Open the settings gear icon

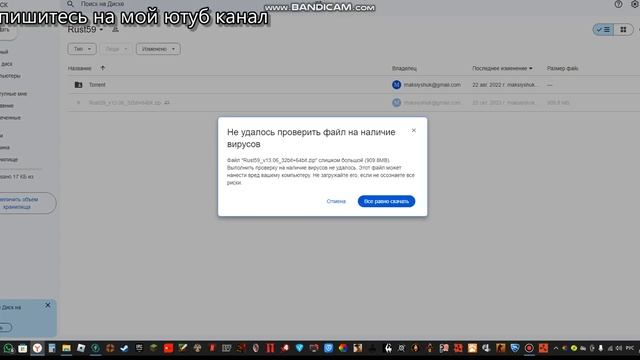click(635, 4)
